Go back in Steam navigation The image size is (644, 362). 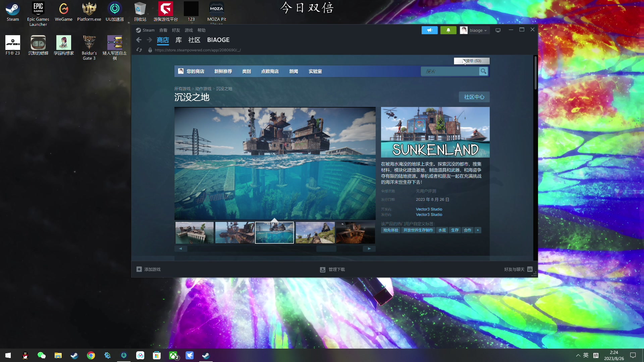[139, 40]
